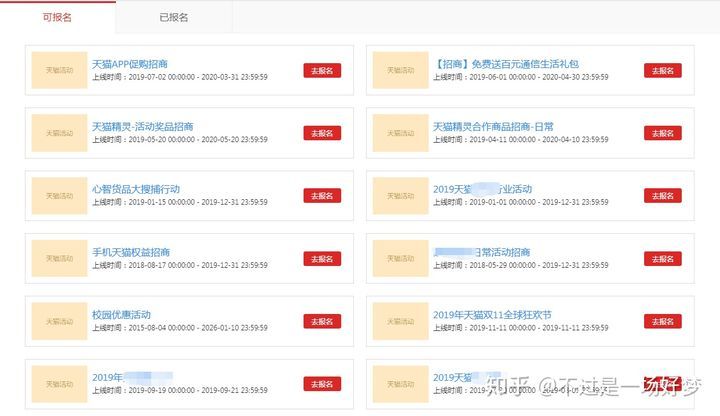The height and width of the screenshot is (416, 720).
Task: Open the 手机天猫权益招商 link
Action: point(131,252)
